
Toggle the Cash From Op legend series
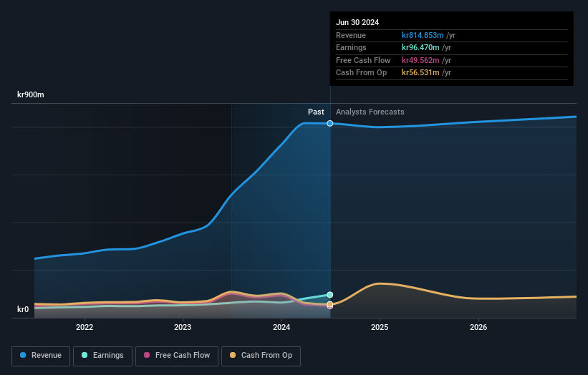click(x=261, y=356)
